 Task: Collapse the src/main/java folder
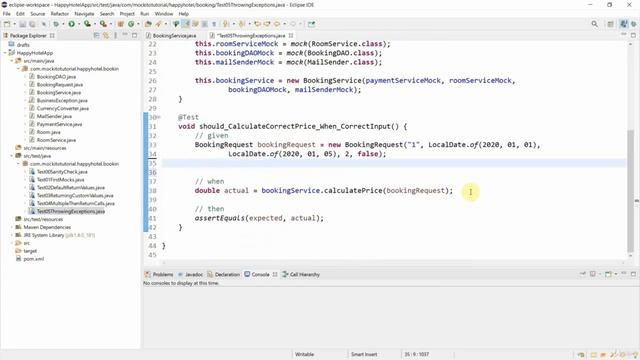(12, 61)
